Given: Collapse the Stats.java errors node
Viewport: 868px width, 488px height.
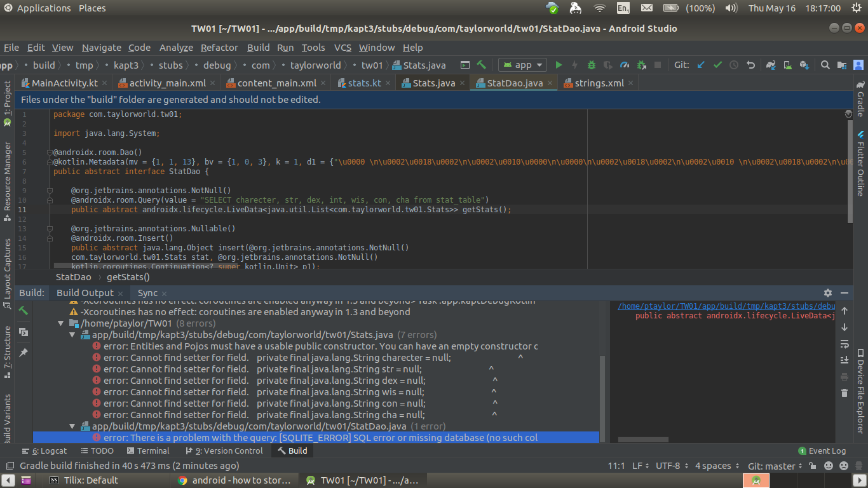Looking at the screenshot, I should (x=72, y=335).
